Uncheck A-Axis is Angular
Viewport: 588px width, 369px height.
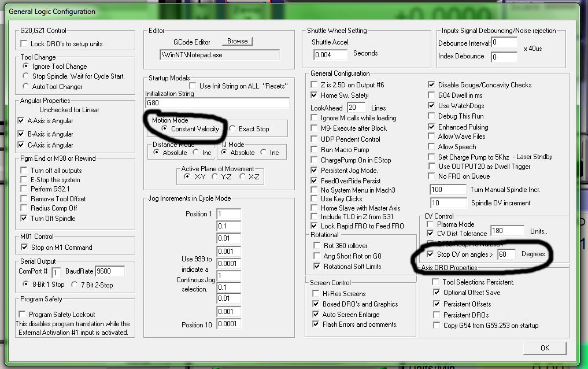pos(22,121)
